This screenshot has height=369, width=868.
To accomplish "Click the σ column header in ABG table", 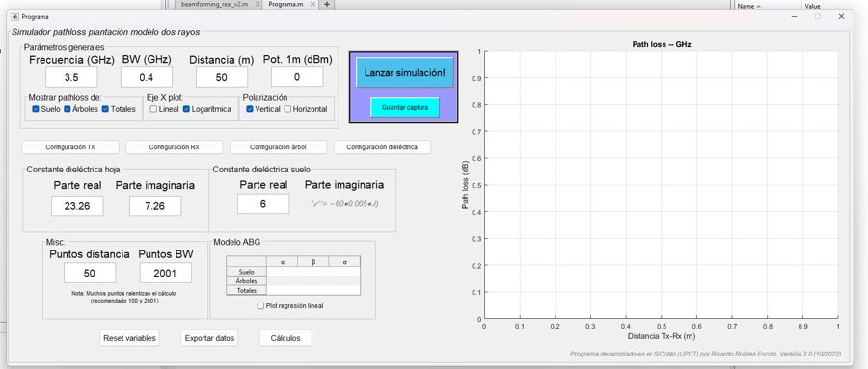I will [344, 262].
